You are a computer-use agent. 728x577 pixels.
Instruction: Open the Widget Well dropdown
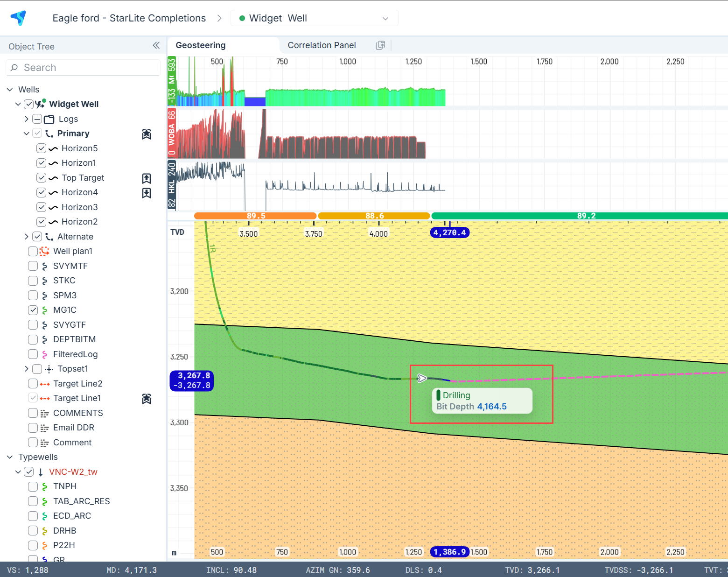tap(315, 18)
